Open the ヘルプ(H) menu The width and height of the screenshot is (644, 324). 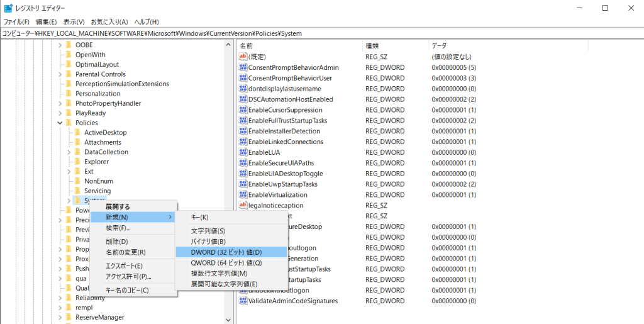[147, 22]
